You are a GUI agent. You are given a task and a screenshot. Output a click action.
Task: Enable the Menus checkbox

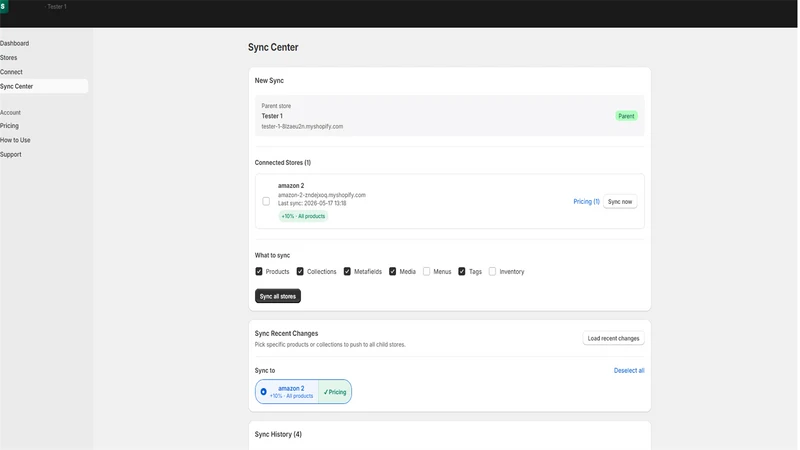(427, 271)
